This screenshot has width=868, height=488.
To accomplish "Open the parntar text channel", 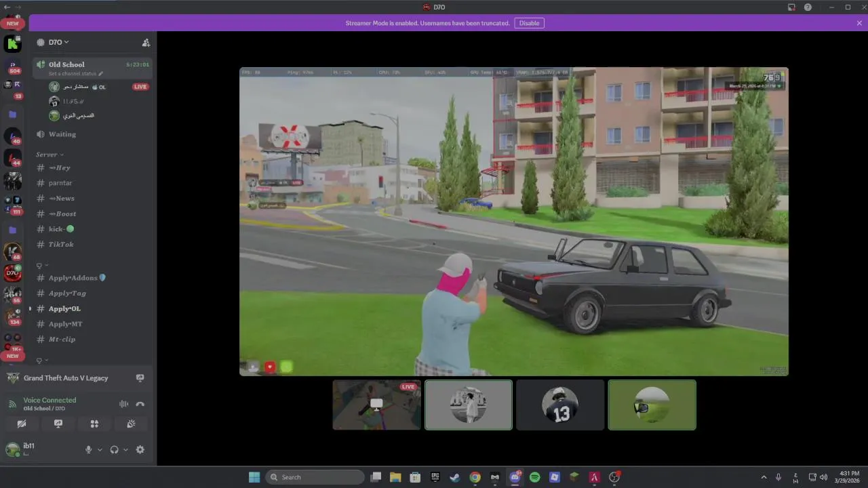I will [x=93, y=183].
